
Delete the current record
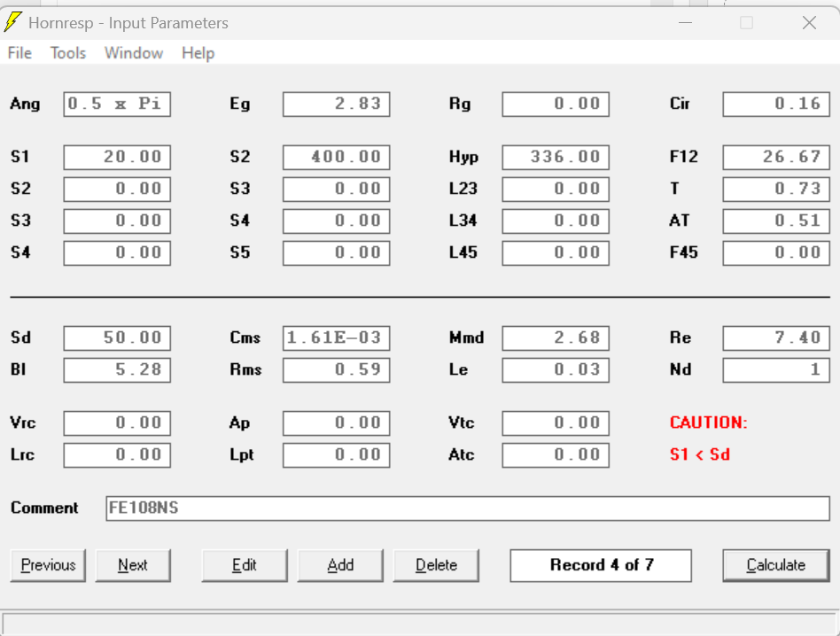436,565
